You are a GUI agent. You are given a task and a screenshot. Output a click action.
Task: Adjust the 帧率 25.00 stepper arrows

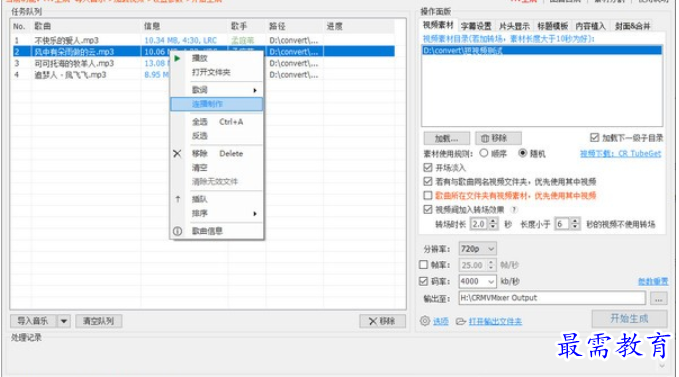[x=491, y=265]
